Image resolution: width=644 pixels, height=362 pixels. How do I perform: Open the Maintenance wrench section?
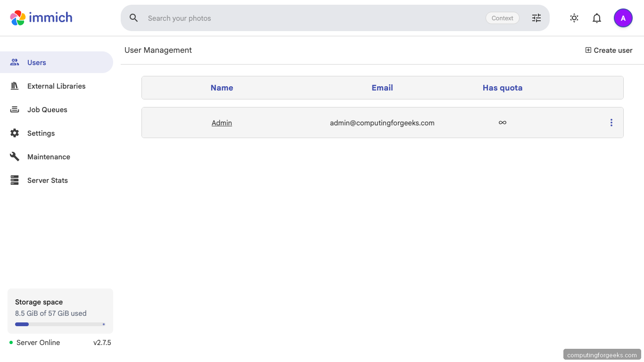14,156
